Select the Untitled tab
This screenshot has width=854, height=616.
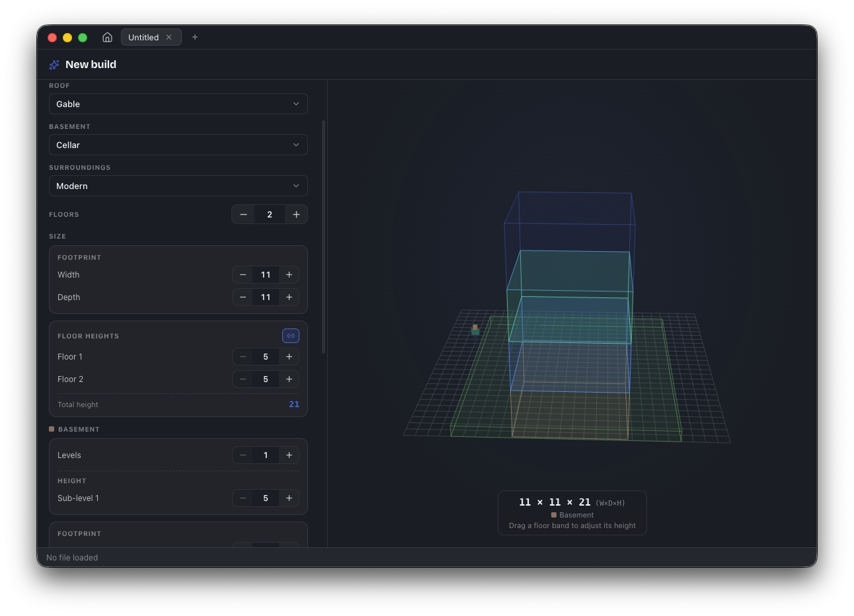pyautogui.click(x=151, y=37)
